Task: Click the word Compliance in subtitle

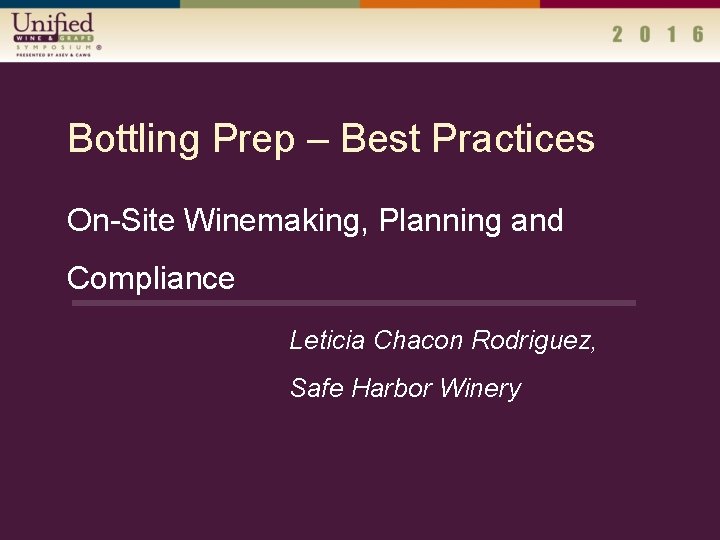Action: pyautogui.click(x=151, y=279)
